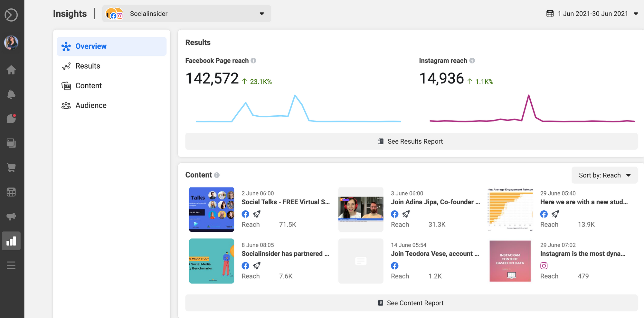The height and width of the screenshot is (318, 644).
Task: Click the Content section info icon
Action: coord(217,175)
